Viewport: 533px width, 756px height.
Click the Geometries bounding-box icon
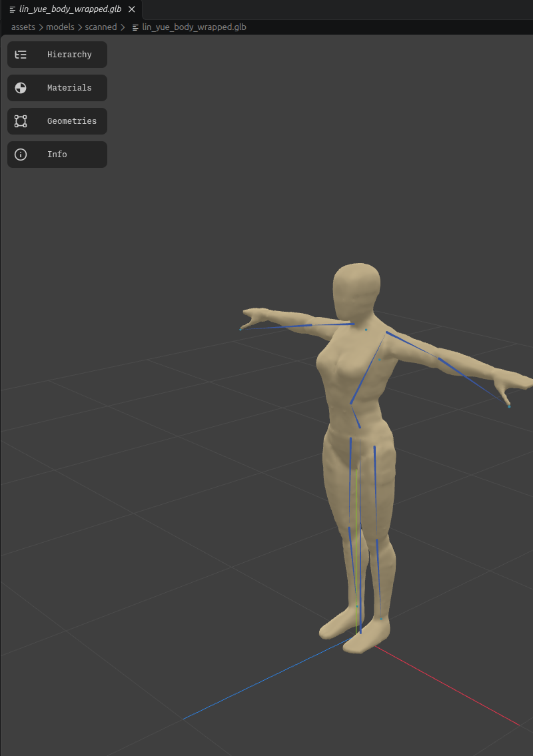(x=21, y=121)
